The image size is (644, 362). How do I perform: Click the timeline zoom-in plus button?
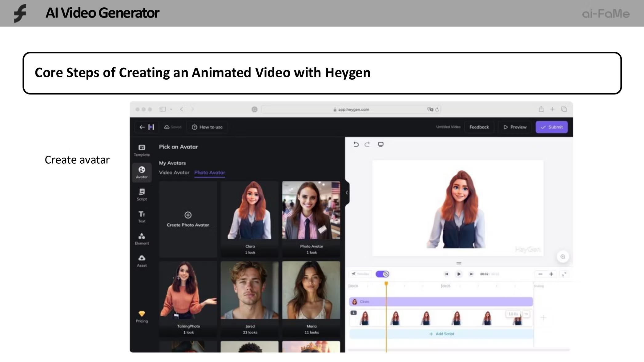[x=551, y=274]
